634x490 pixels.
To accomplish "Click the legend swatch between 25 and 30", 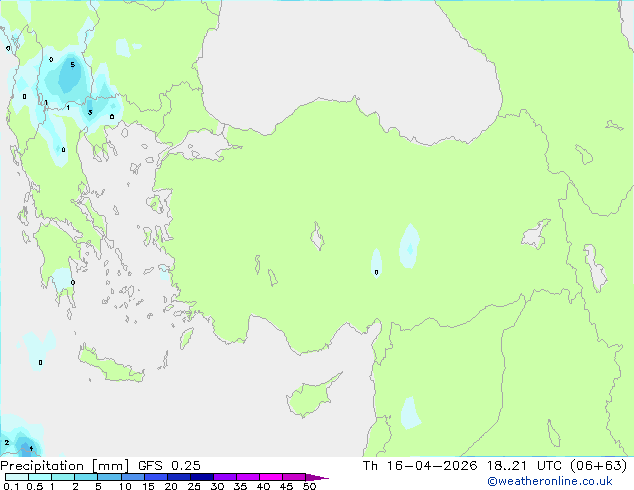I will coord(202,477).
